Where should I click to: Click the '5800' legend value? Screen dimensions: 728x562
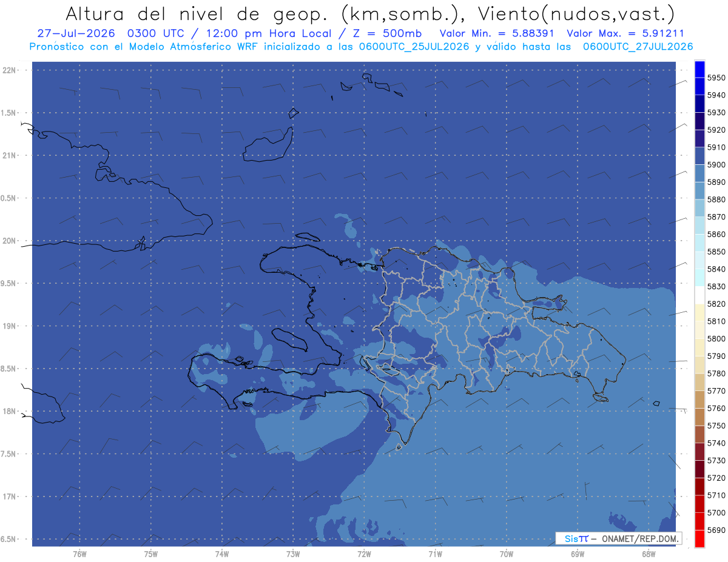click(x=716, y=339)
